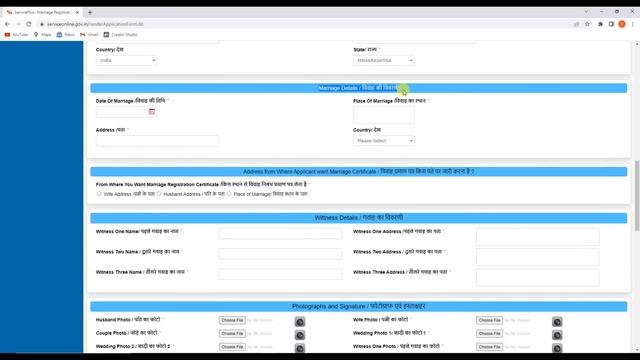The image size is (640, 360).
Task: Focus the marriage Address field
Action: point(158,141)
